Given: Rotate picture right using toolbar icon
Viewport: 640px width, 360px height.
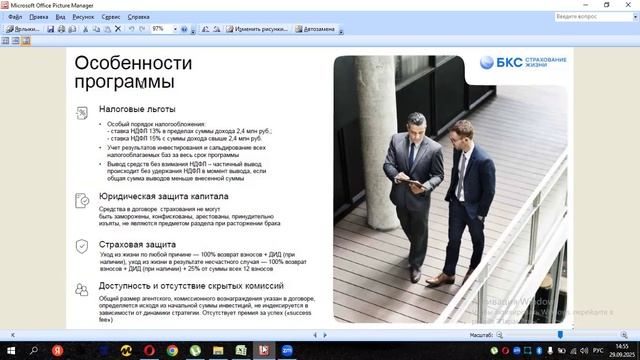Looking at the screenshot, I should pos(216,29).
